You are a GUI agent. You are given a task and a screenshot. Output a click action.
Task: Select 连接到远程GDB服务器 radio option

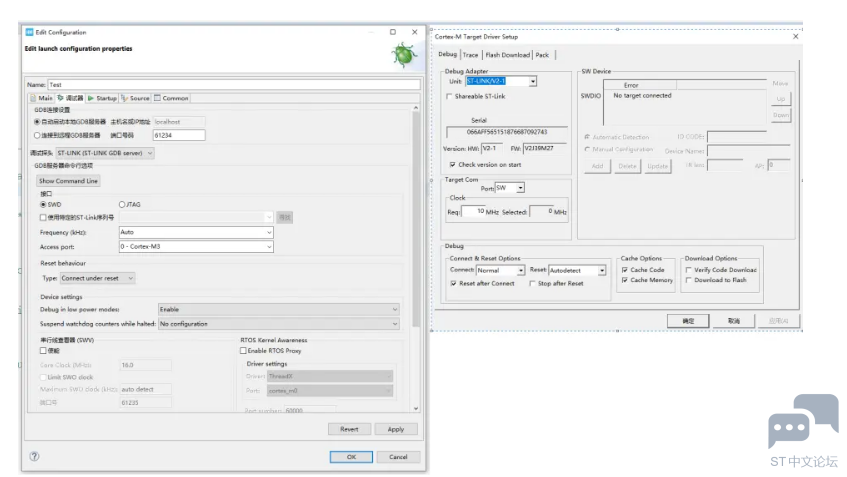(x=37, y=136)
